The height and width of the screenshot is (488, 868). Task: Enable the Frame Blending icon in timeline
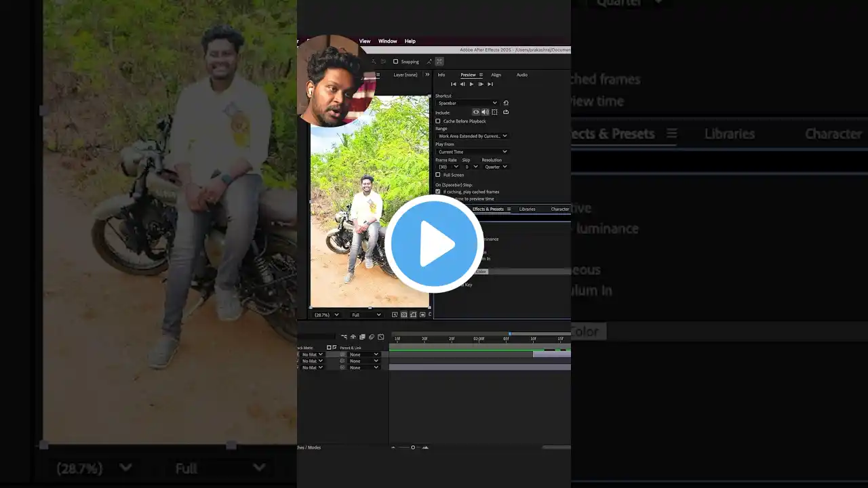pos(362,337)
